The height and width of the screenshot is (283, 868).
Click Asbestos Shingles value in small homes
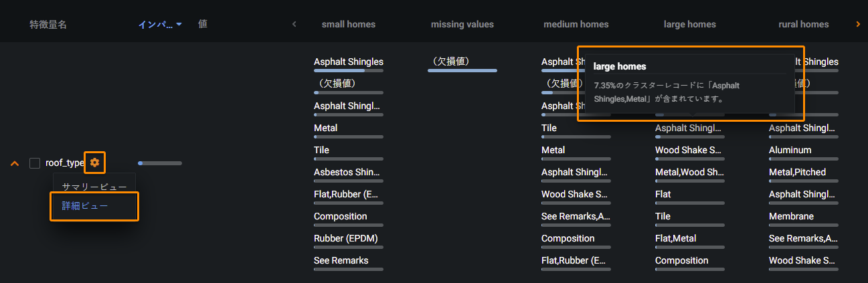347,173
